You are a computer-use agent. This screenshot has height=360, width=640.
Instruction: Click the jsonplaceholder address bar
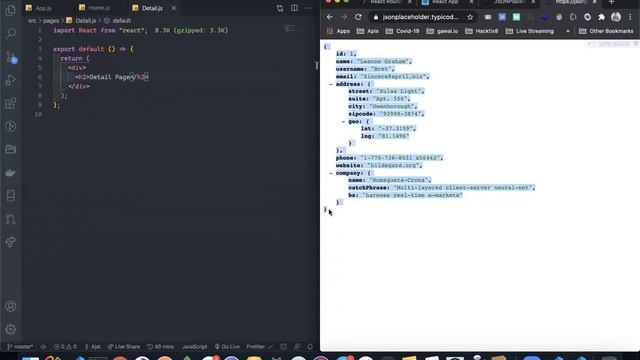[420, 17]
